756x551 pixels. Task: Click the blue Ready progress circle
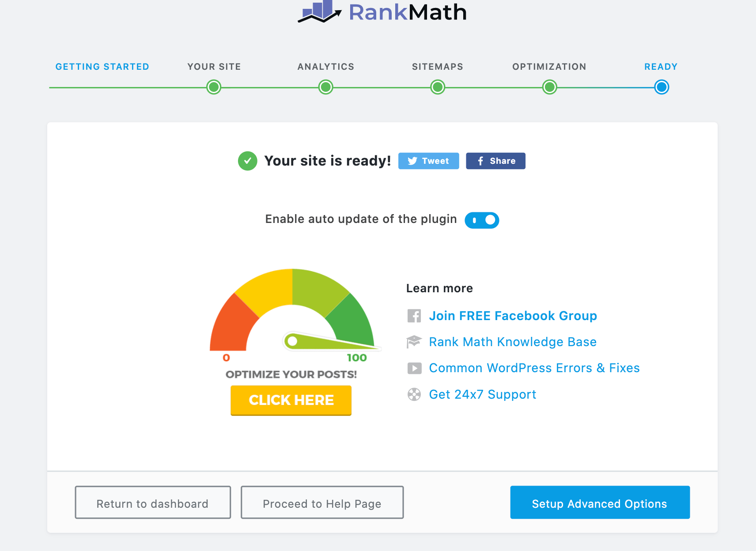(661, 87)
